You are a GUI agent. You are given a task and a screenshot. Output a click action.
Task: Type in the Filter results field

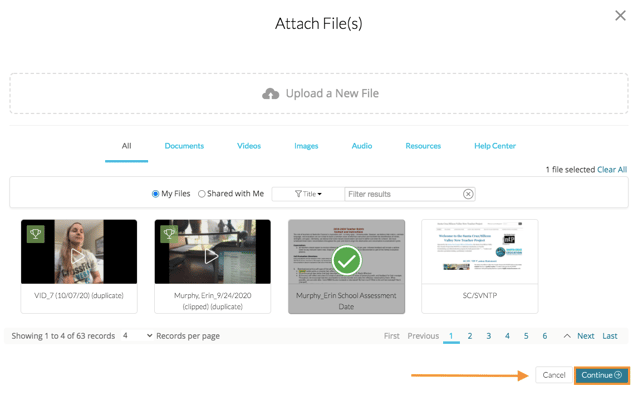click(402, 194)
